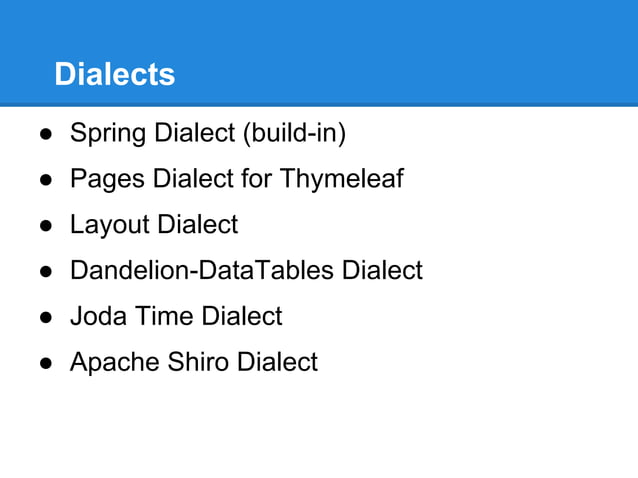
Task: Click the word Dialect after Layout
Action: pyautogui.click(x=197, y=225)
